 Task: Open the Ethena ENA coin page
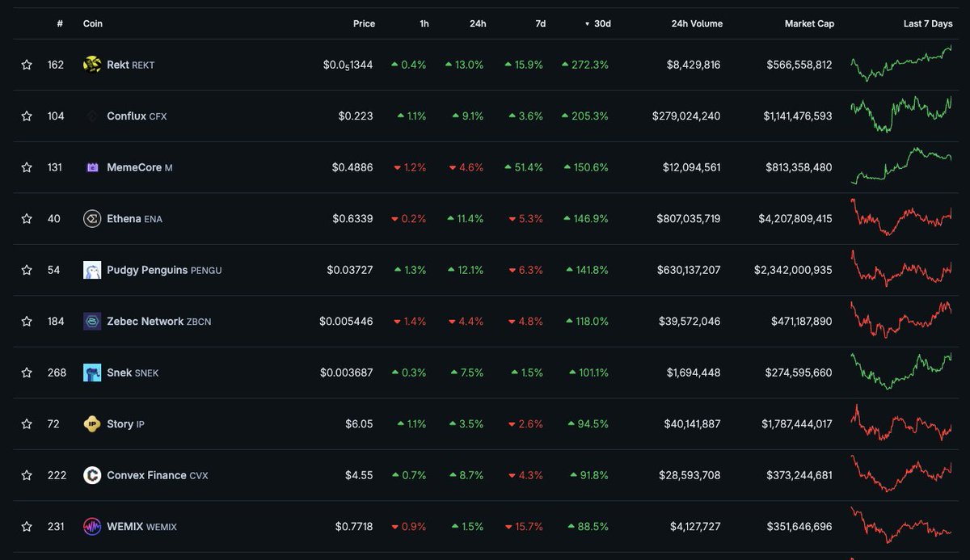click(x=134, y=219)
